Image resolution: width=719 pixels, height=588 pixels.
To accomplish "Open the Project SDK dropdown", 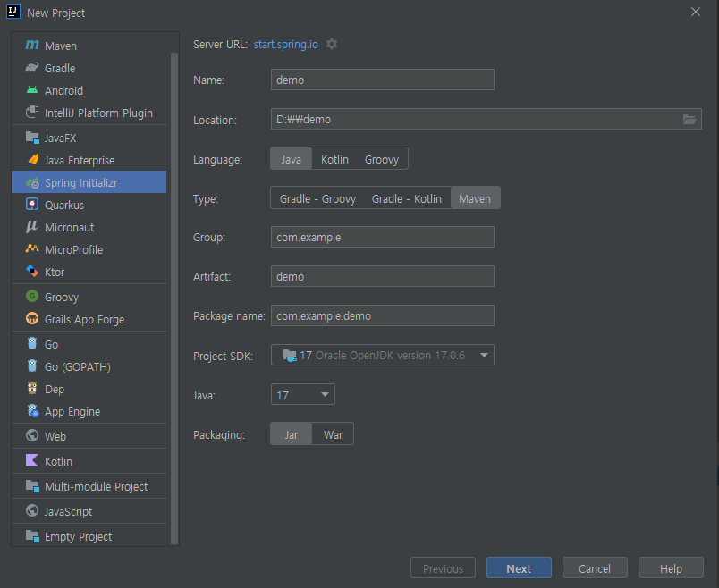I will pos(383,355).
